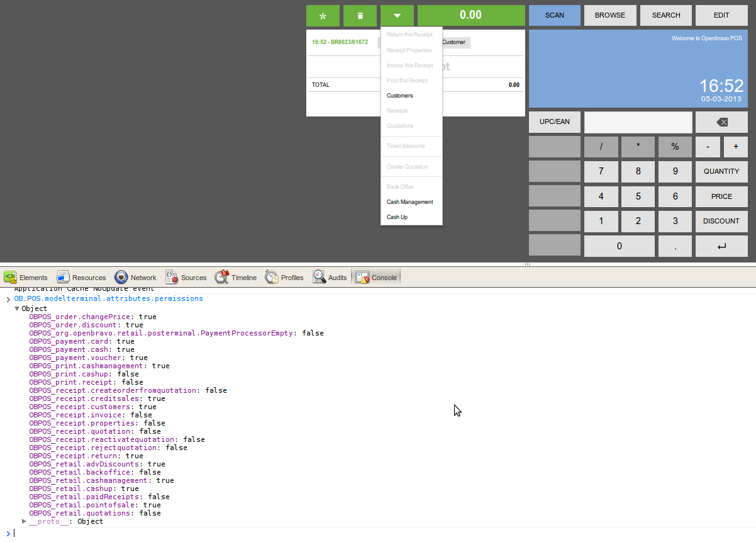Click the delete receipt trash icon

point(360,15)
